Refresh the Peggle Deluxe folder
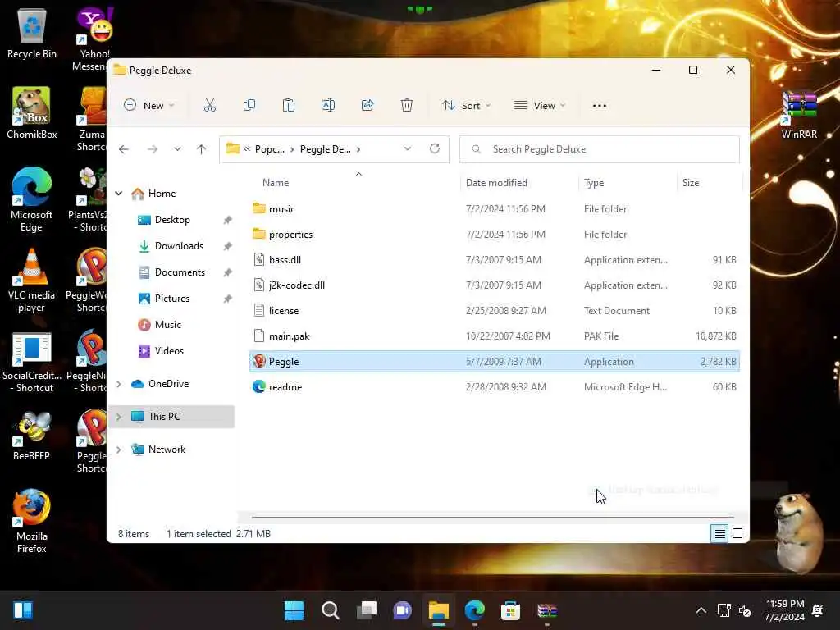Viewport: 840px width, 630px height. coord(435,149)
